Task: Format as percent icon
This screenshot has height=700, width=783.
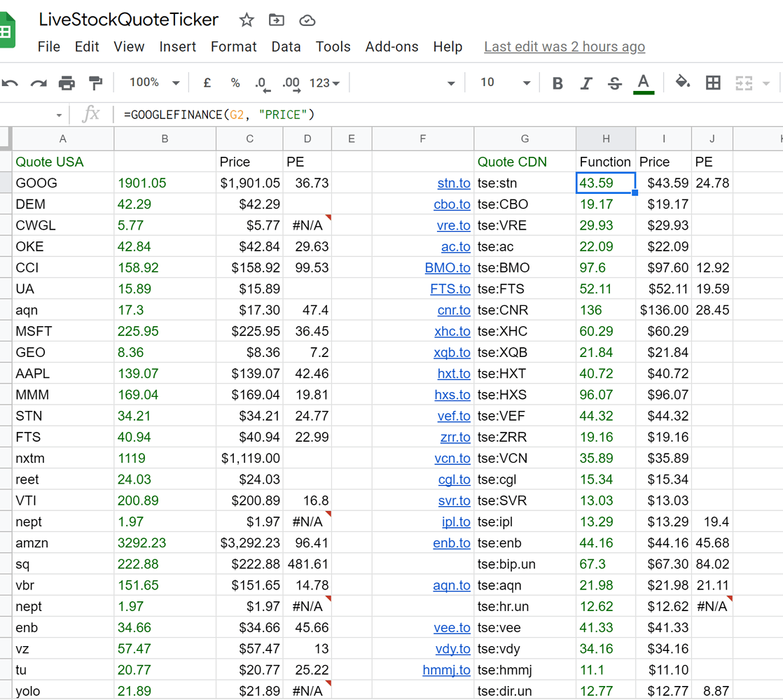Action: click(x=235, y=83)
